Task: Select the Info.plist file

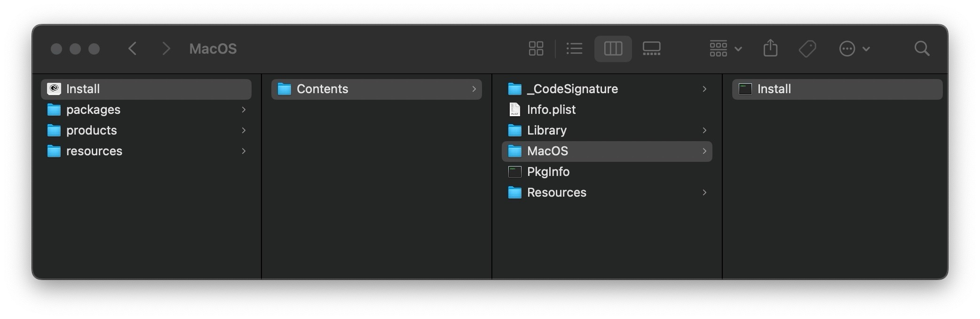Action: pyautogui.click(x=551, y=110)
